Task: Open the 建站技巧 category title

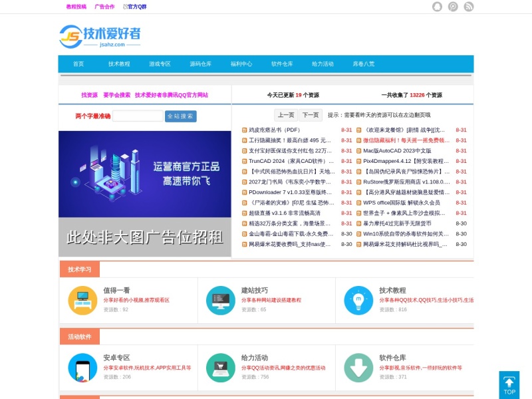Action: point(255,291)
